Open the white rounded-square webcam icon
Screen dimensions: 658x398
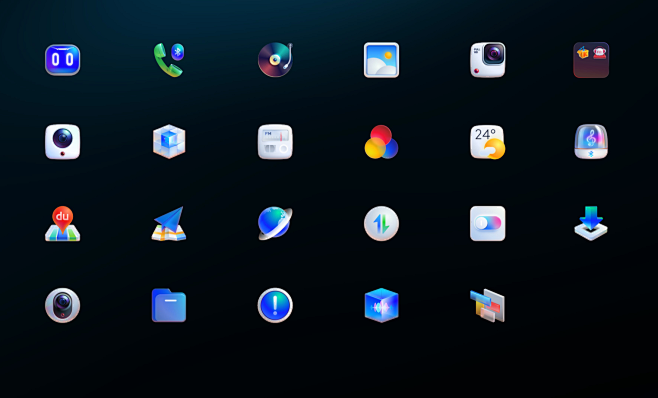pos(63,141)
